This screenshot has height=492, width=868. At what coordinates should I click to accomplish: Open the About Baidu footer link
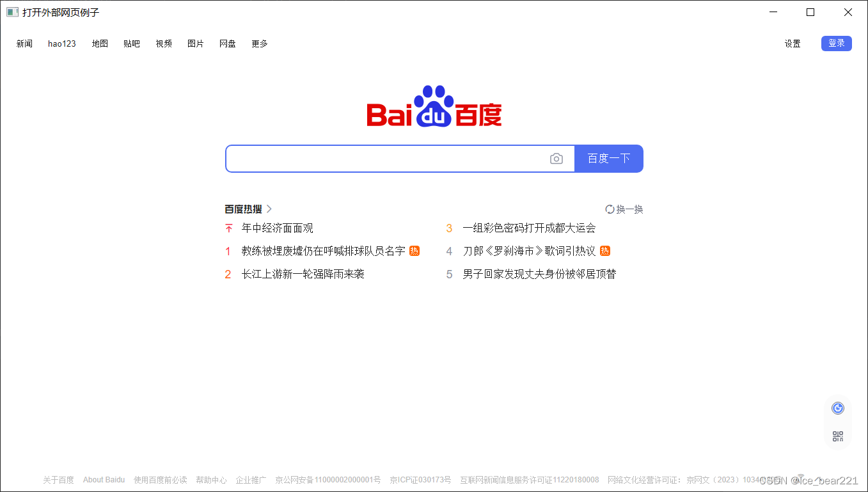tap(104, 480)
